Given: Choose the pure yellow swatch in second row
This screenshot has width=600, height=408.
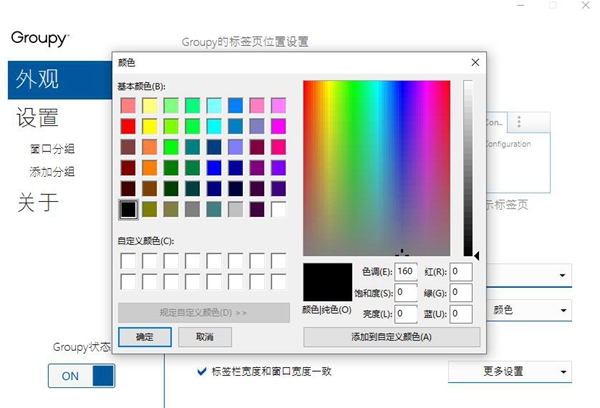Looking at the screenshot, I should [x=150, y=126].
